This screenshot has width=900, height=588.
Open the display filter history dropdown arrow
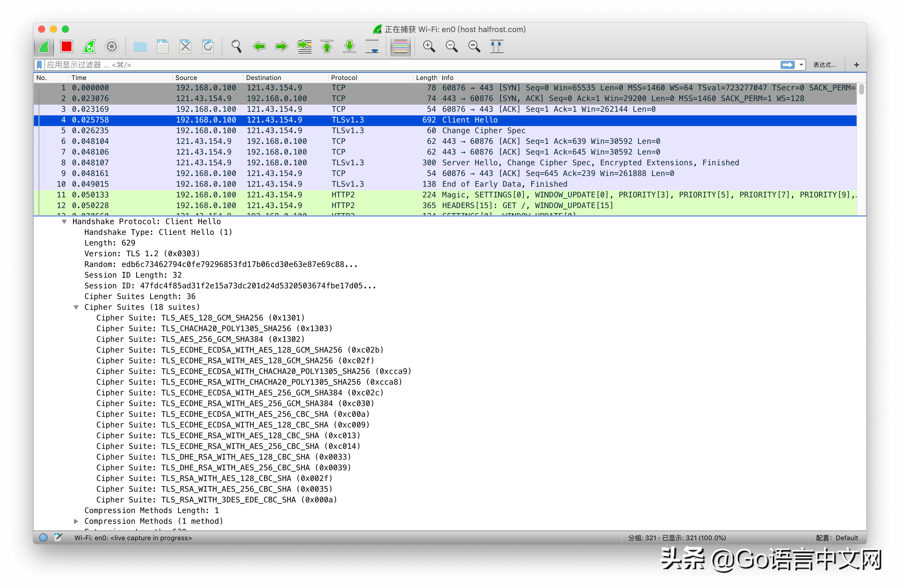coord(801,65)
